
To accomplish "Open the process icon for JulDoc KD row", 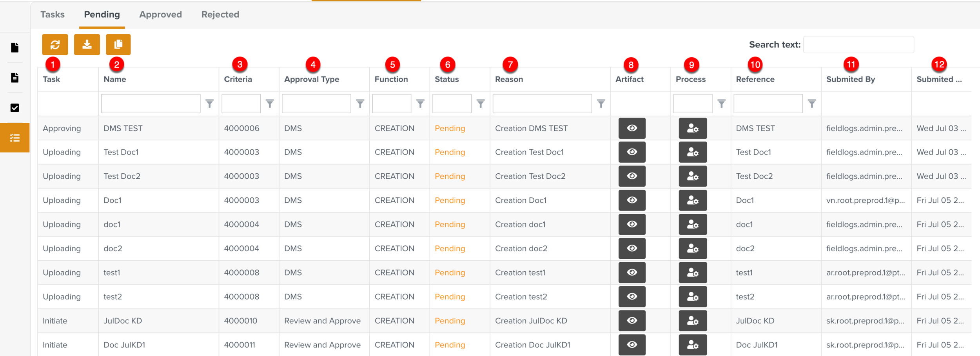I will click(692, 321).
